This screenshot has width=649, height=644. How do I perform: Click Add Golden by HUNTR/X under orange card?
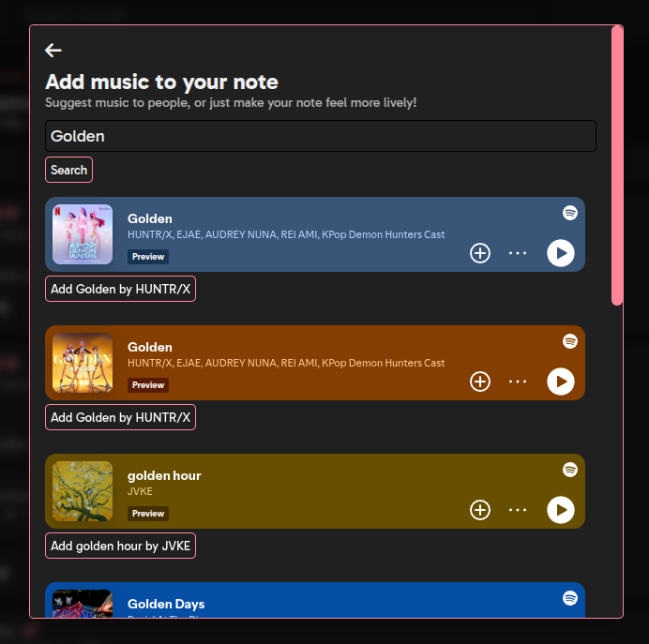click(x=120, y=417)
